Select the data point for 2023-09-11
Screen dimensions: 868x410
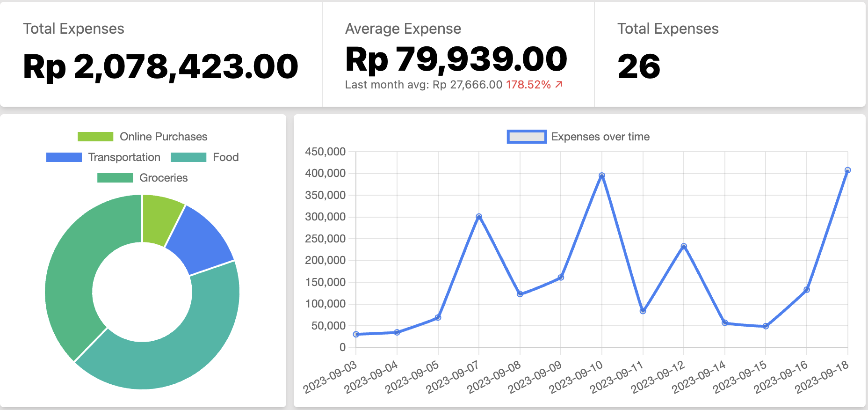point(643,311)
